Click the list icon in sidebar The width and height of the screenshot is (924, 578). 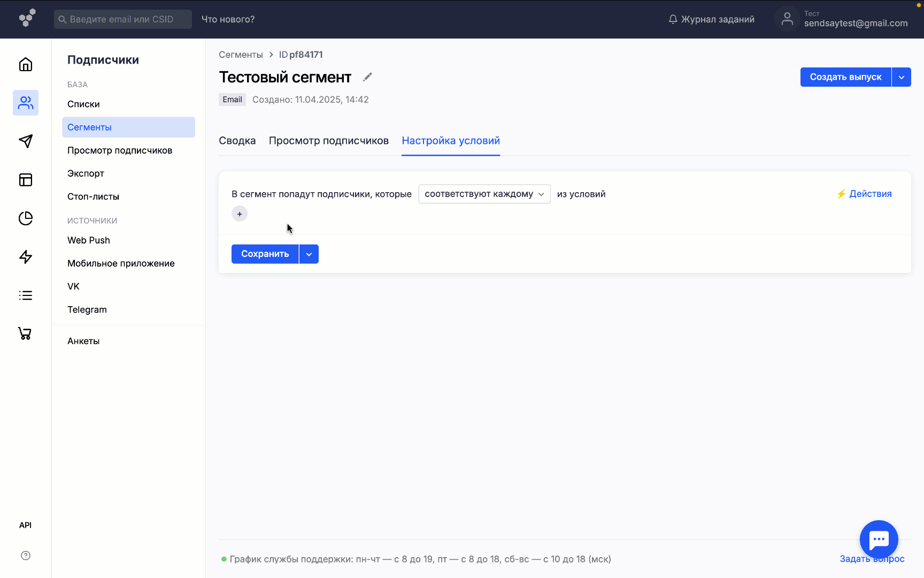(x=26, y=295)
